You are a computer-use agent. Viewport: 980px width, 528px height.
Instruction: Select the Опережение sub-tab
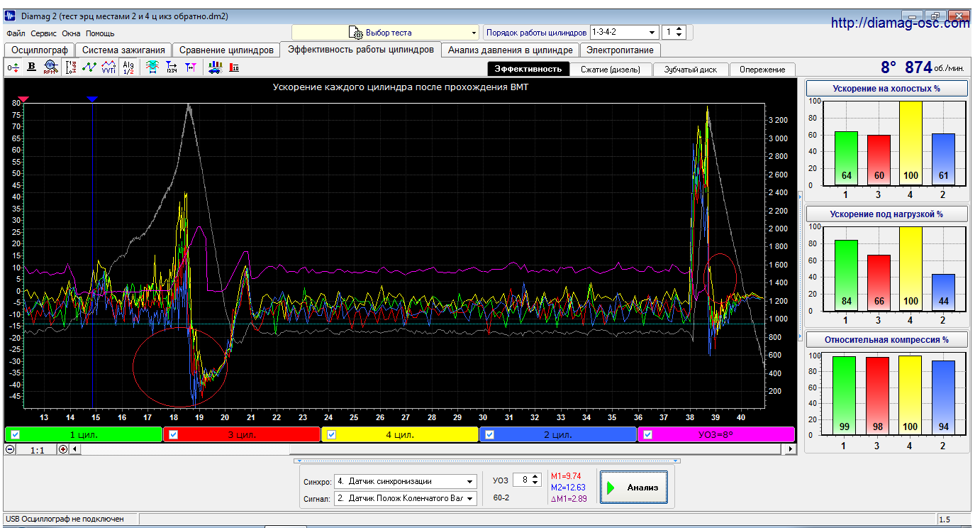click(762, 69)
